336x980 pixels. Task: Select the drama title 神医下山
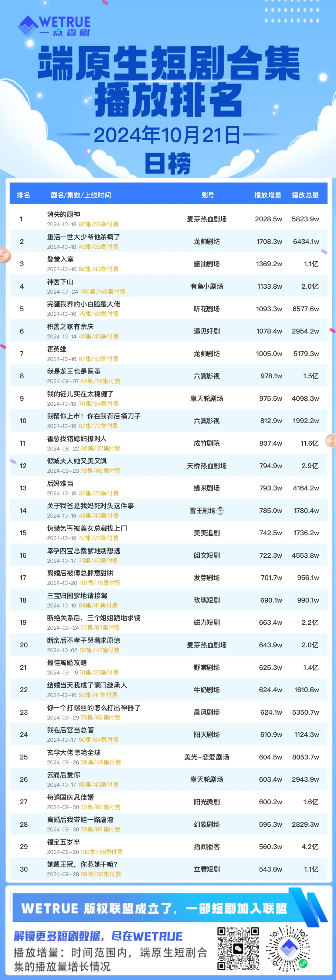[x=60, y=282]
